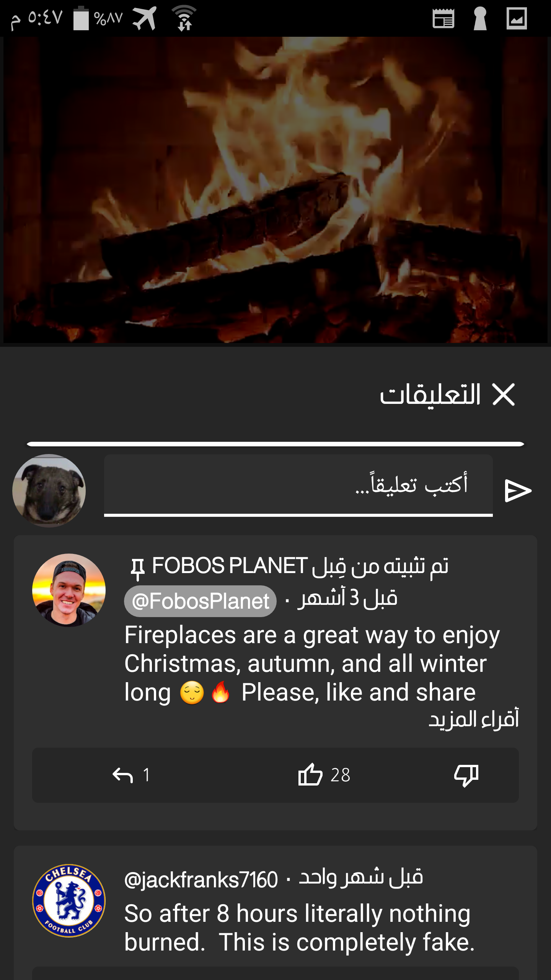Tap the keyhole notification icon in status bar
The width and height of the screenshot is (551, 980).
click(480, 18)
